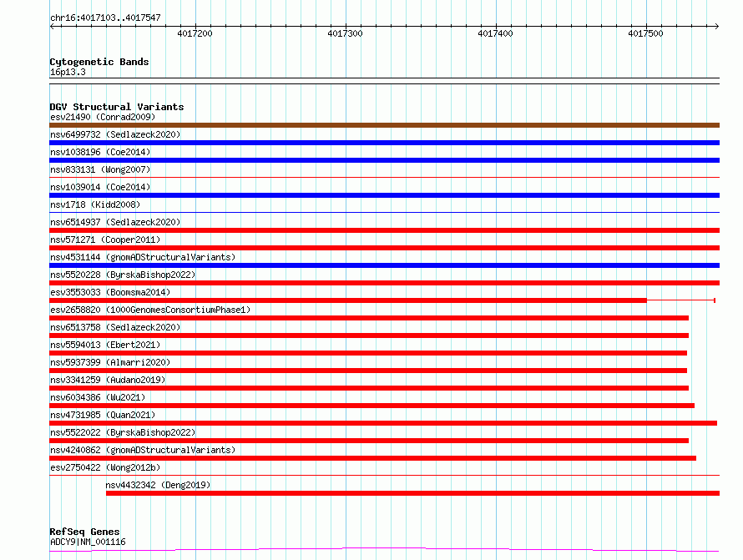Click the esv21490 (Conrad2009) variant label

[x=102, y=117]
